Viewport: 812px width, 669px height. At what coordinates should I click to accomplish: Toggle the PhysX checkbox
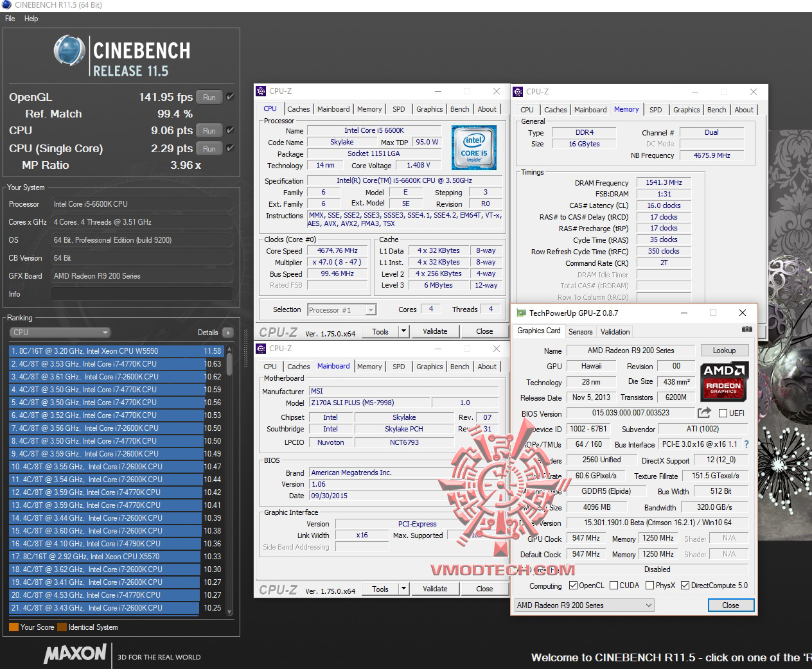(x=649, y=586)
